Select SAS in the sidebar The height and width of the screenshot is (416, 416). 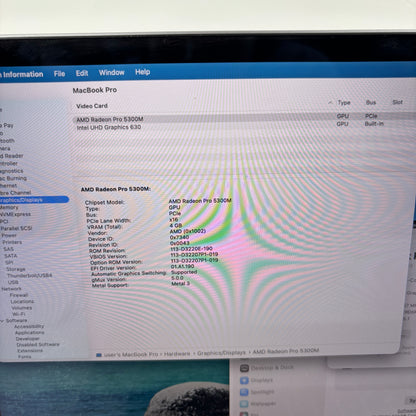8,249
